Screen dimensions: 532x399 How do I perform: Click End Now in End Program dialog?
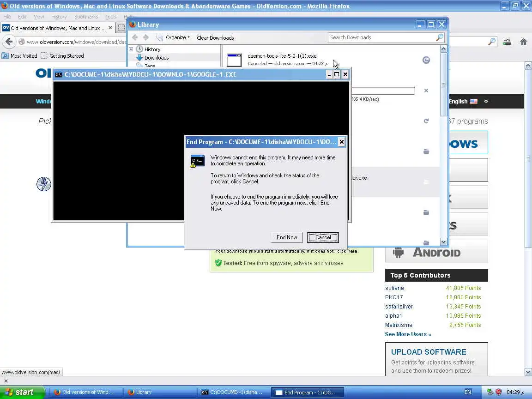(x=287, y=237)
